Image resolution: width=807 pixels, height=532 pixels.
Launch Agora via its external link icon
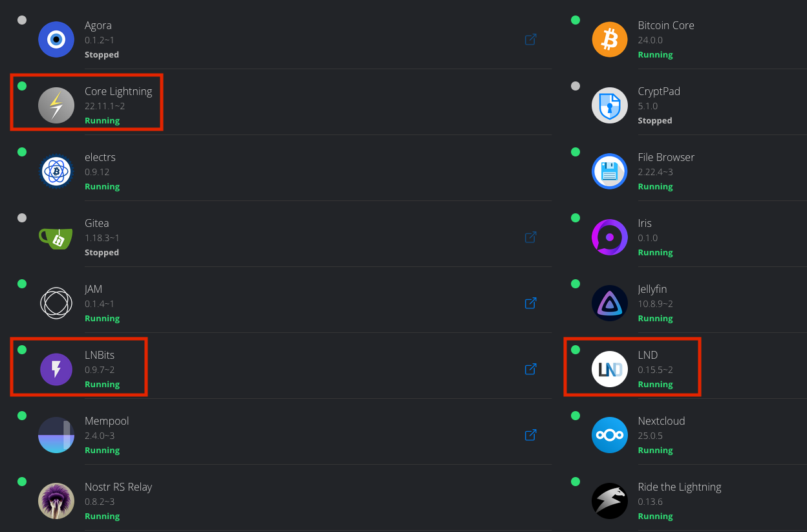530,39
